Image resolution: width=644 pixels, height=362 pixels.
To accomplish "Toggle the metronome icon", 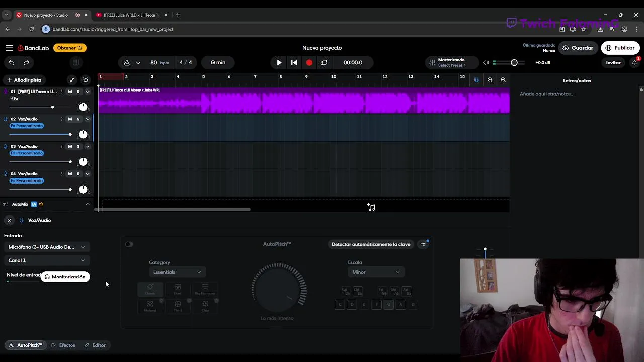I will click(127, 63).
